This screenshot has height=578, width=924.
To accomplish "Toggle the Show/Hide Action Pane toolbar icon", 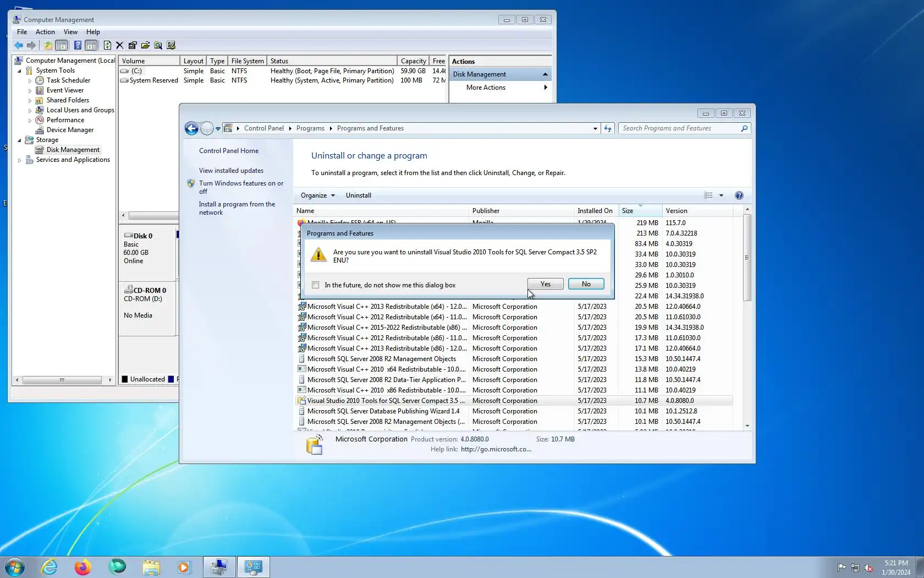I will coord(91,45).
